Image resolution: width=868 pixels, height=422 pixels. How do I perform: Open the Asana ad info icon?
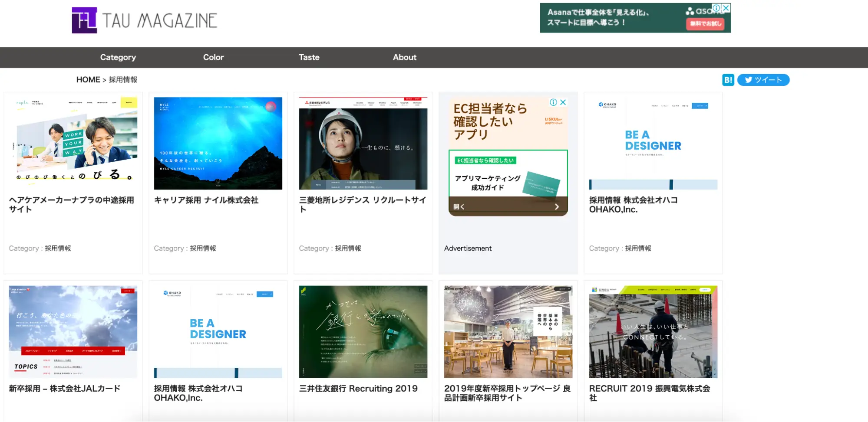click(716, 8)
